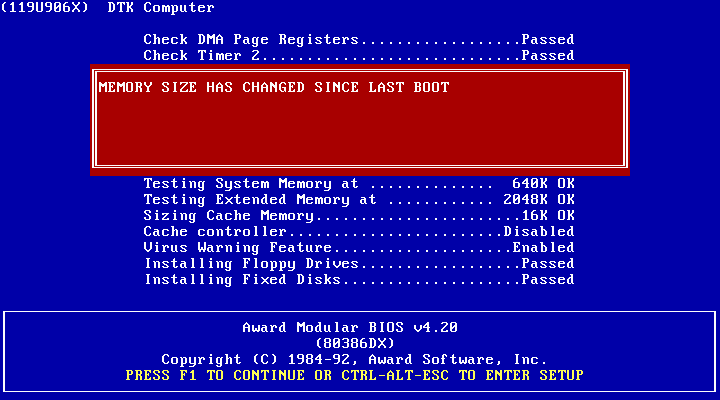Click the red memory size changed warning

click(x=274, y=88)
